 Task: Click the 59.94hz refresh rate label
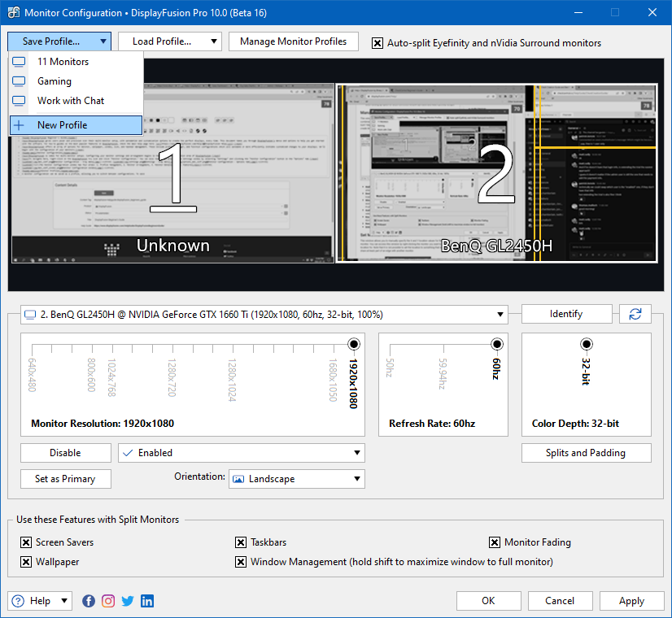(x=443, y=373)
